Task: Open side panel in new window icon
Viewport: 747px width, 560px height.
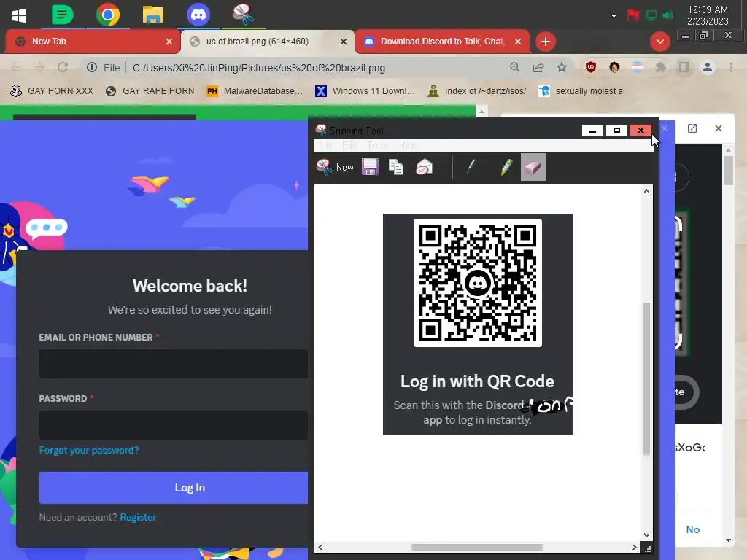Action: click(x=692, y=128)
